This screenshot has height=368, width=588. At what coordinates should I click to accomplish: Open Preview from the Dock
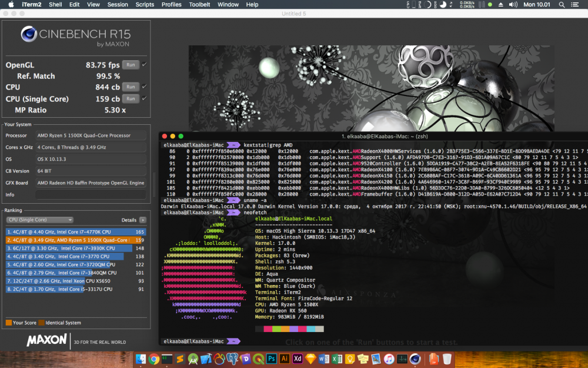point(376,359)
